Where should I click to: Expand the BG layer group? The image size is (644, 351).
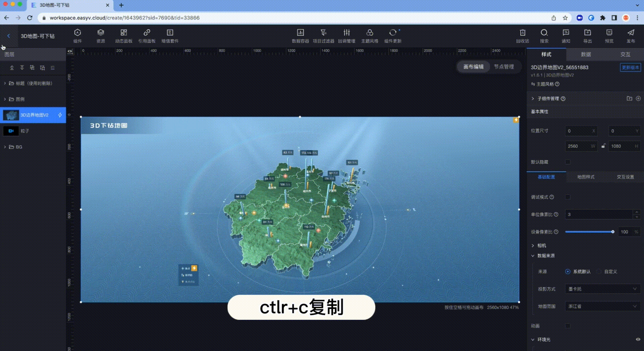[5, 147]
